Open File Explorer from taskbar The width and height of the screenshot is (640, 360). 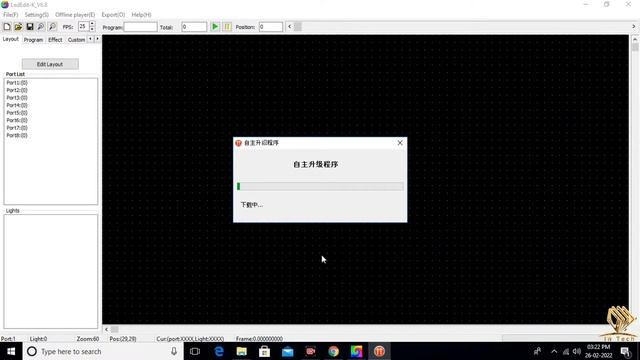click(242, 351)
